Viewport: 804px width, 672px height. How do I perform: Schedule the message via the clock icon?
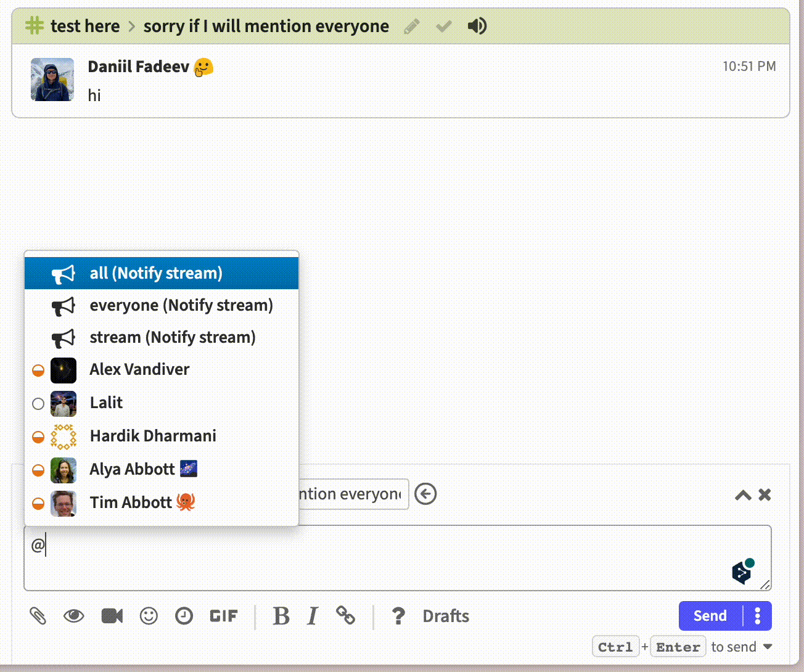(x=184, y=616)
